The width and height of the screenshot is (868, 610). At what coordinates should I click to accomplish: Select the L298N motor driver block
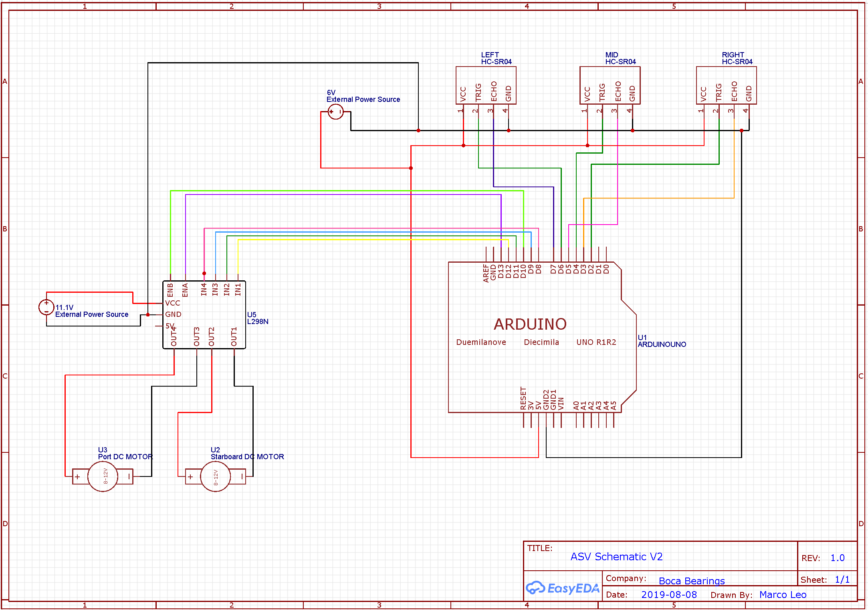point(204,315)
